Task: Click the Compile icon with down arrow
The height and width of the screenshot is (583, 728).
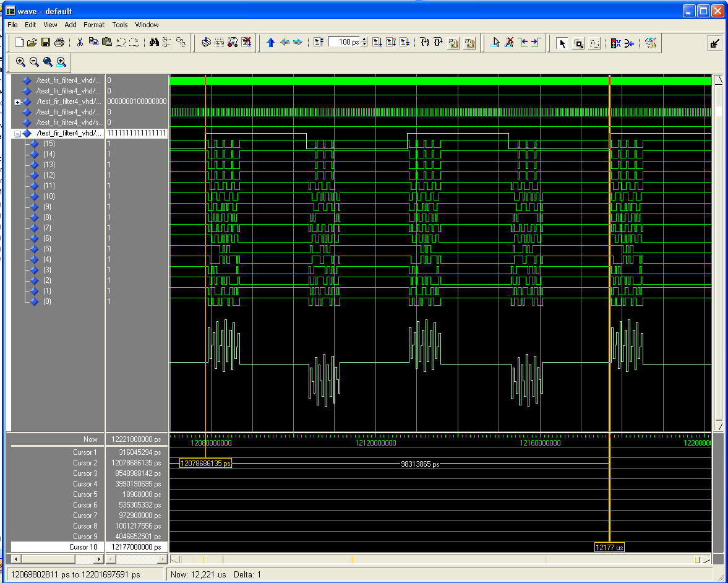Action: pos(206,43)
